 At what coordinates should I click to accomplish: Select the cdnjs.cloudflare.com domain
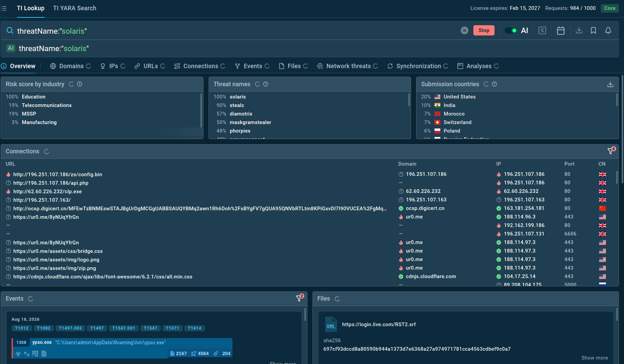point(431,276)
